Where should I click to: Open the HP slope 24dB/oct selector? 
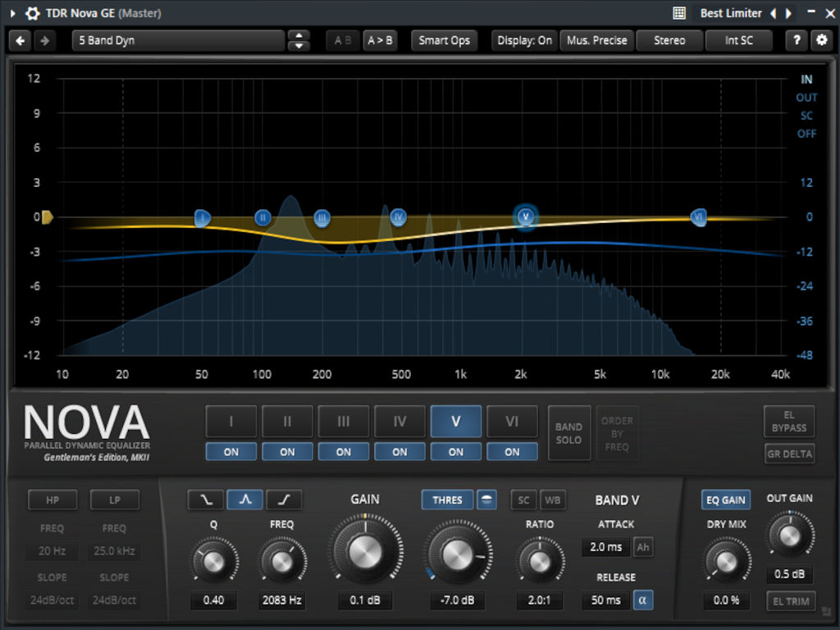point(52,600)
